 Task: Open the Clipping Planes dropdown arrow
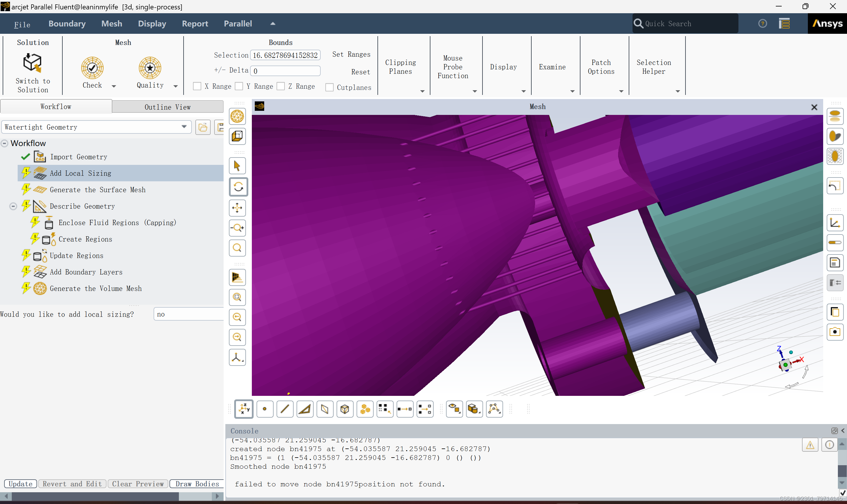422,91
